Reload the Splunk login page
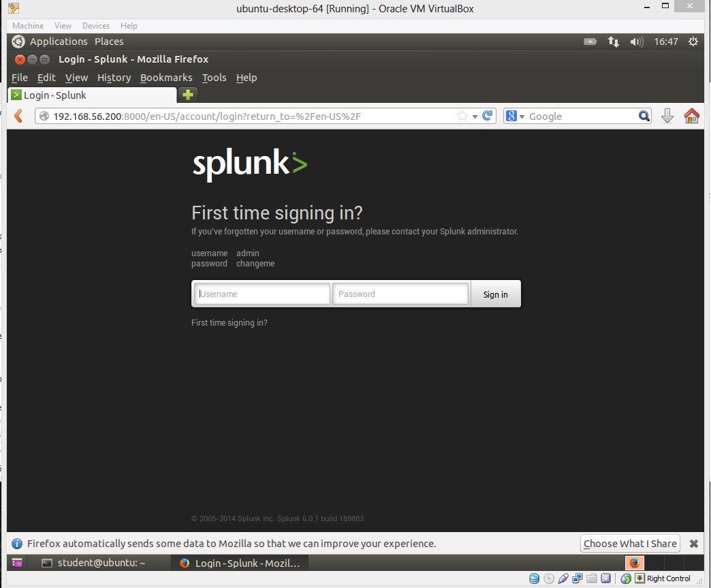The height and width of the screenshot is (588, 711). [488, 116]
